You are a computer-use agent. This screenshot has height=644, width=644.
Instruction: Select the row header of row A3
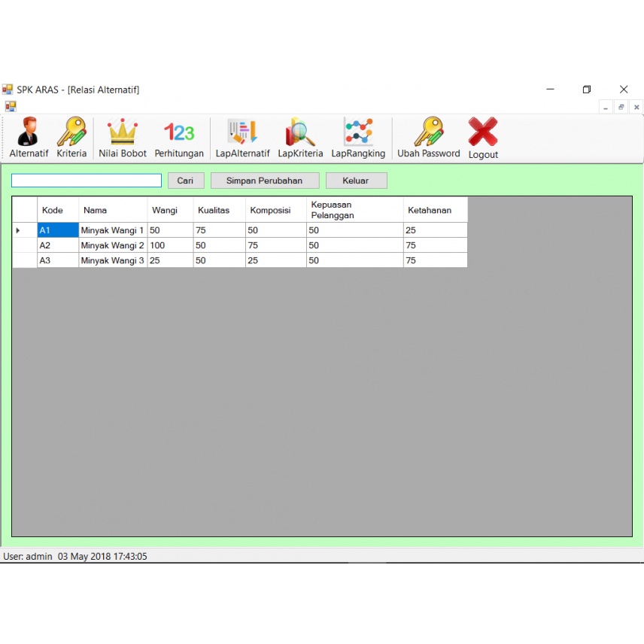pyautogui.click(x=25, y=260)
